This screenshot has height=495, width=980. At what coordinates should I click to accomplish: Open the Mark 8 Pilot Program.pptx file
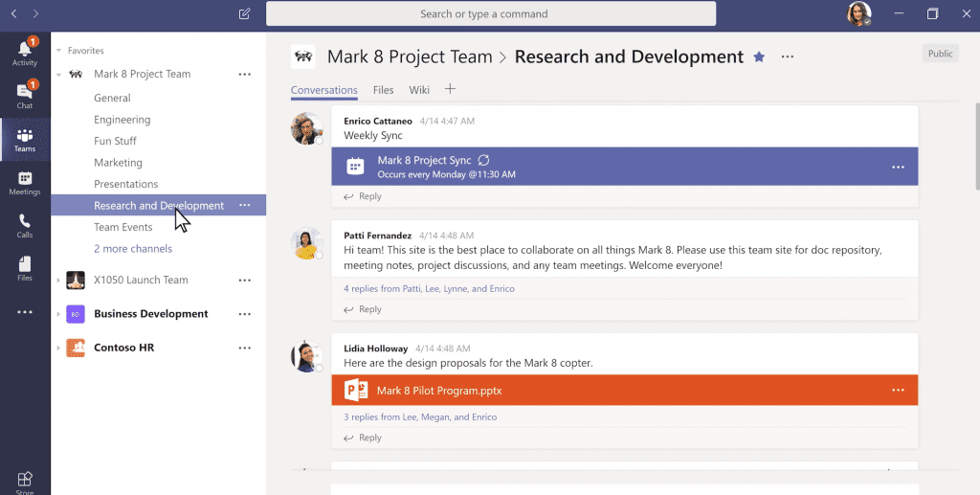pyautogui.click(x=624, y=390)
